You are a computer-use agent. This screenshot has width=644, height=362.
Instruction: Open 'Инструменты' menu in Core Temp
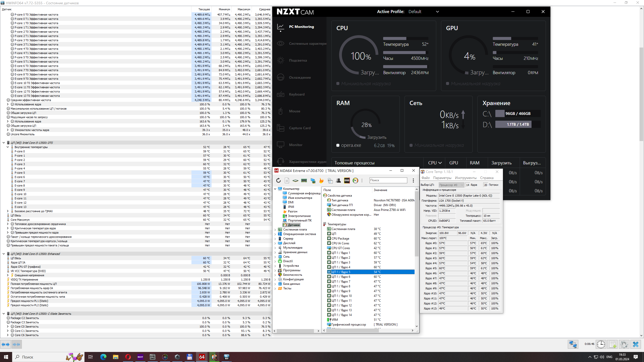pos(466,178)
